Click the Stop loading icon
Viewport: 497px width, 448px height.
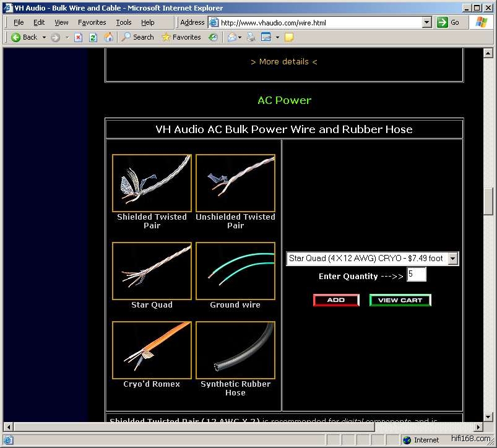(79, 37)
